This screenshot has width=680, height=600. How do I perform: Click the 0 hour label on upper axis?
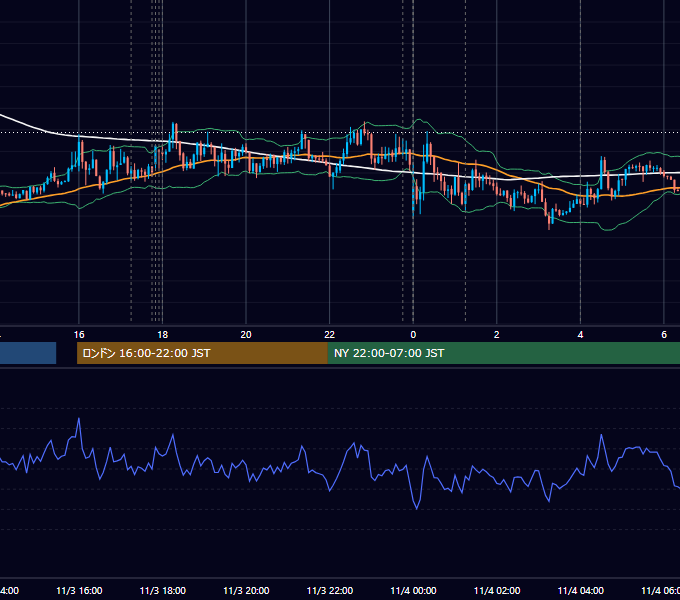tap(413, 335)
